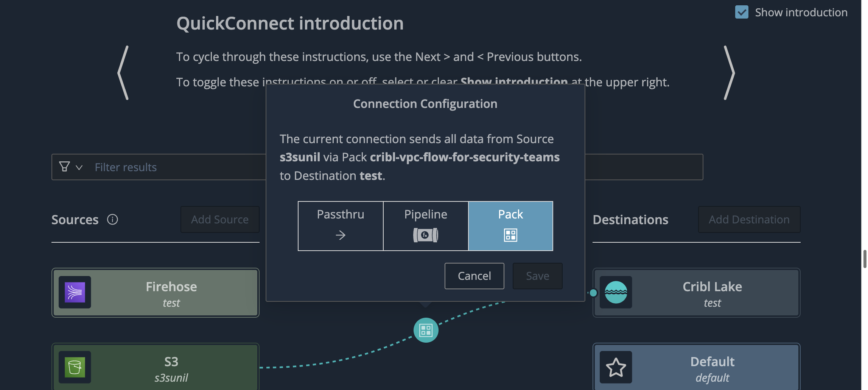Save the connection configuration
The width and height of the screenshot is (868, 390).
(x=537, y=276)
